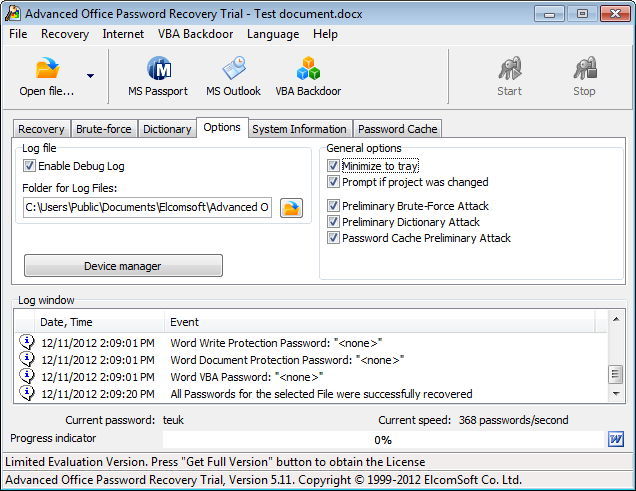Click the version 5.11 copyright status bar
This screenshot has height=491, width=636.
263,480
